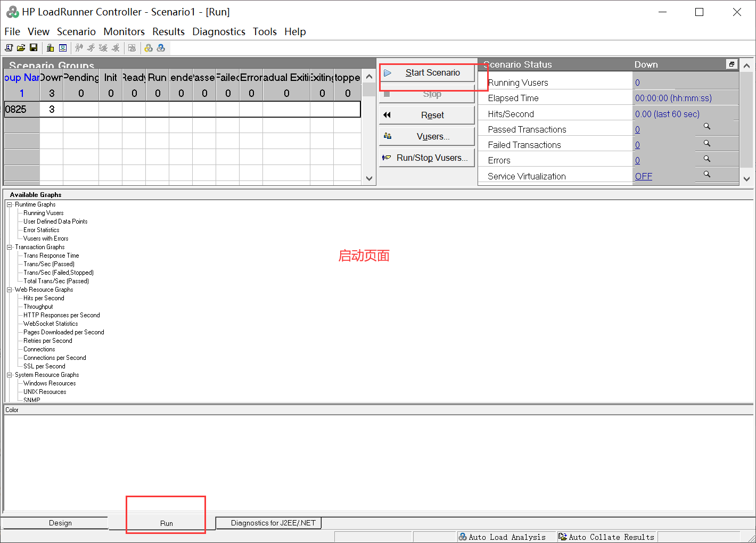The image size is (756, 543).
Task: Click the Analyze Results toolbar icon
Action: click(x=132, y=48)
